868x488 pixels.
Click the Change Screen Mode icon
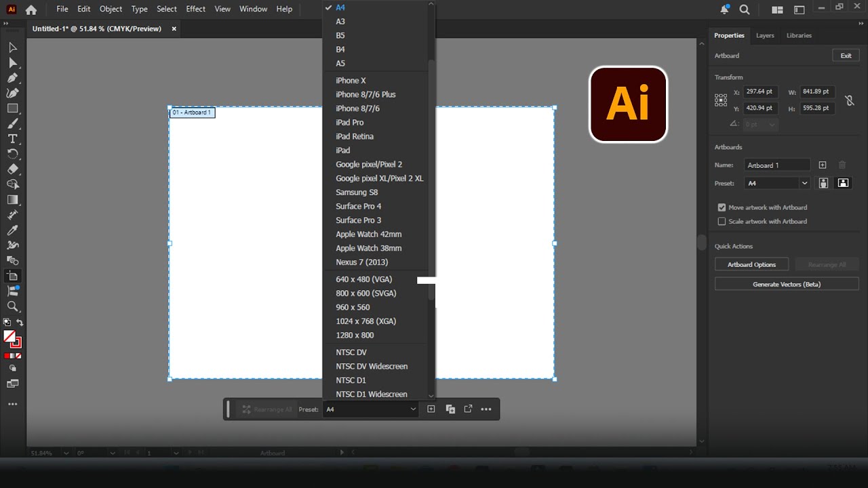[12, 384]
